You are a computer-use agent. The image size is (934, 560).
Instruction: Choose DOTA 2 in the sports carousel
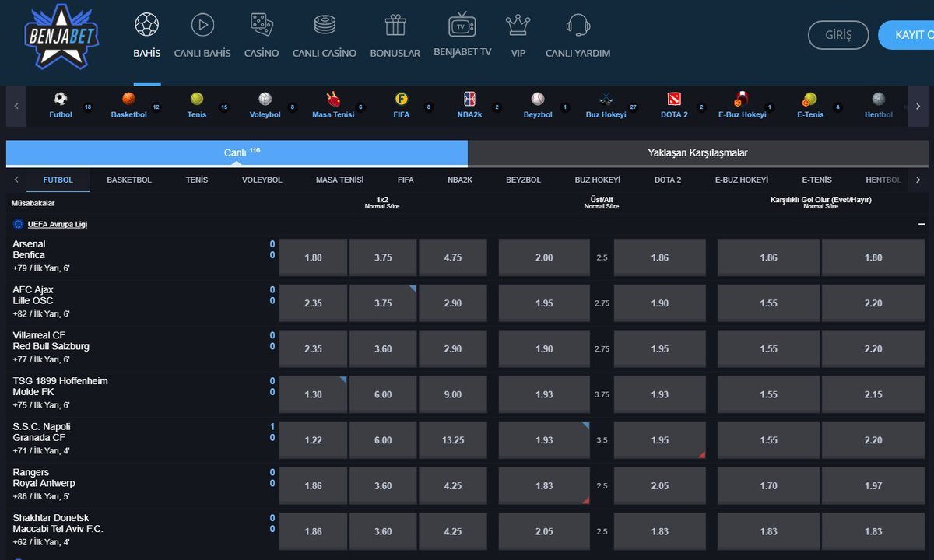click(674, 106)
